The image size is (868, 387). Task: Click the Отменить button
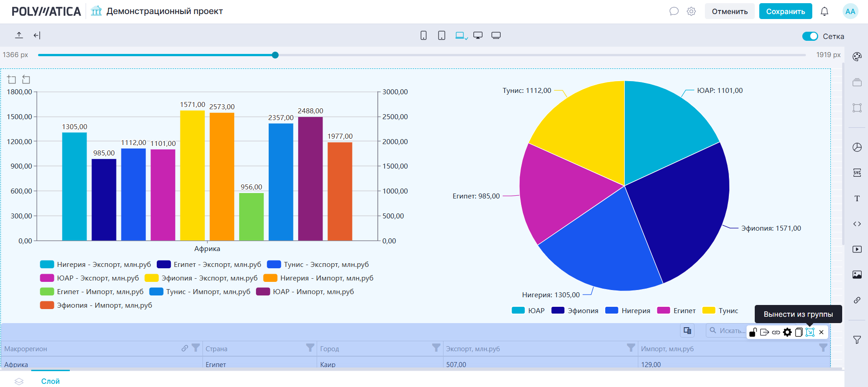pos(729,11)
